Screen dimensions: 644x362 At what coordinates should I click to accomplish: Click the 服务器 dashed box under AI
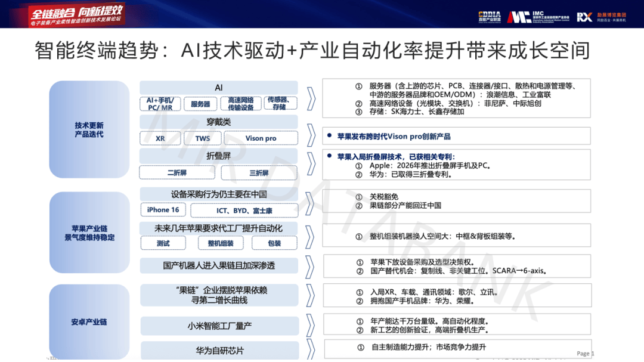coord(200,104)
